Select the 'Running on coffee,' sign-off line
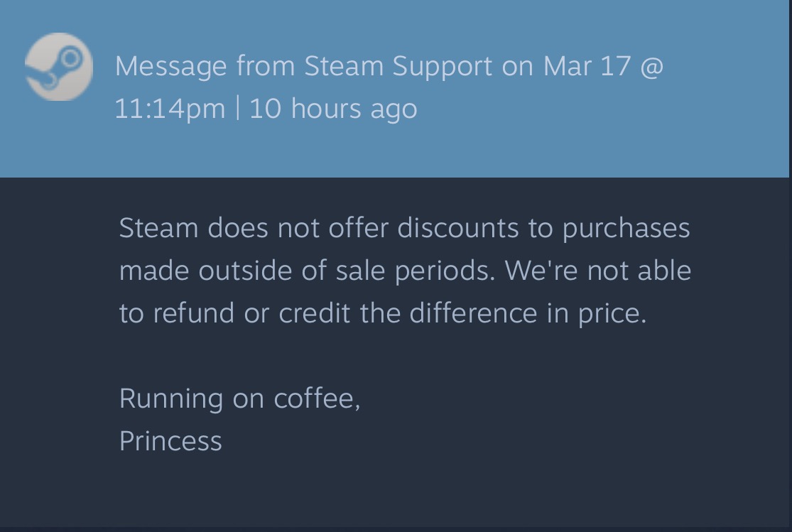The width and height of the screenshot is (792, 532). pyautogui.click(x=240, y=398)
